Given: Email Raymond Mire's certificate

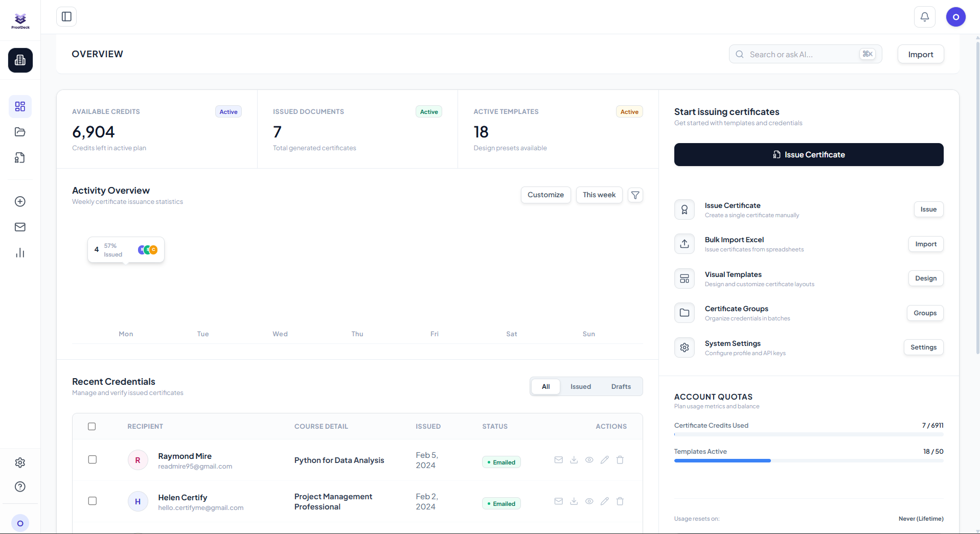Looking at the screenshot, I should click(x=559, y=460).
